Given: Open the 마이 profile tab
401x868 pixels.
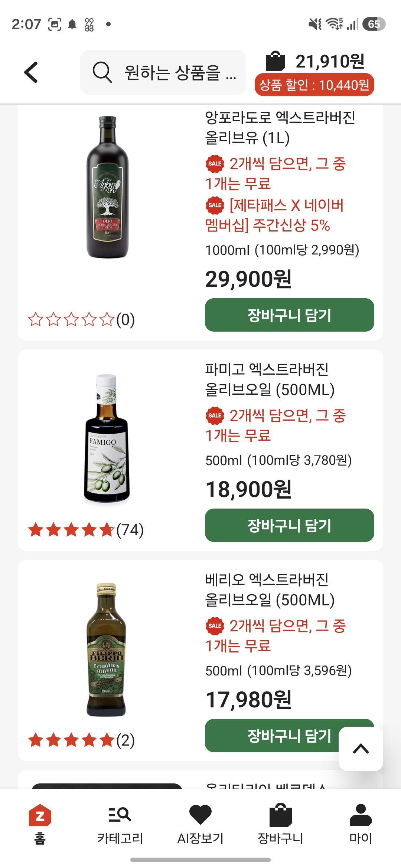Looking at the screenshot, I should pos(361,824).
